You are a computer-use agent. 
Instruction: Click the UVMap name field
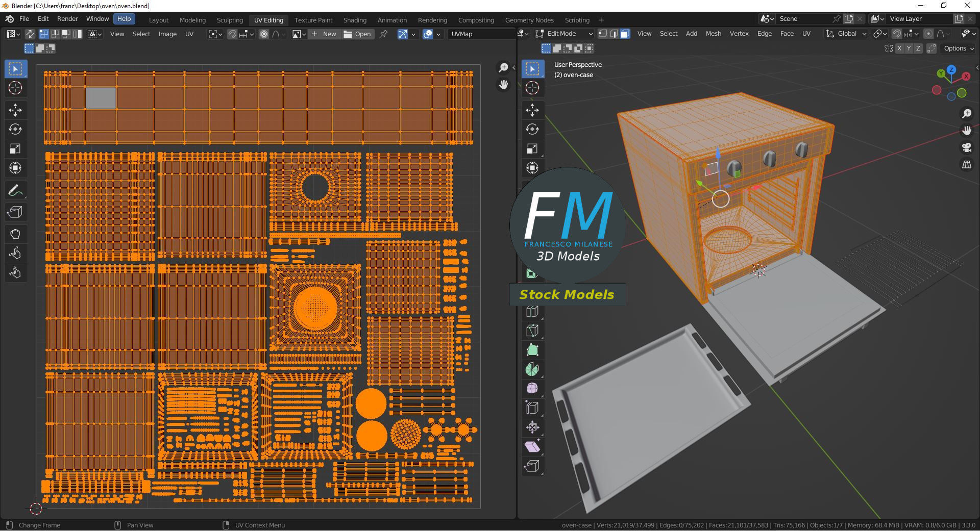(x=482, y=34)
